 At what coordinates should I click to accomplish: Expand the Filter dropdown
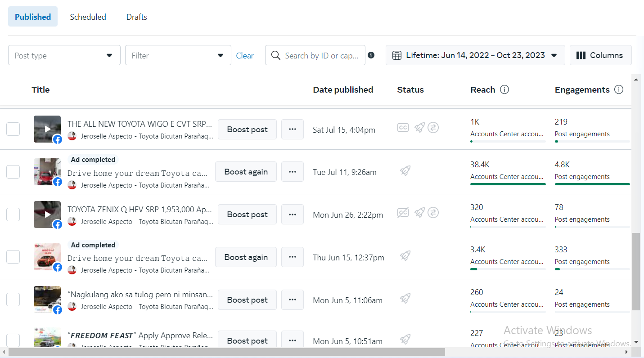click(x=178, y=55)
